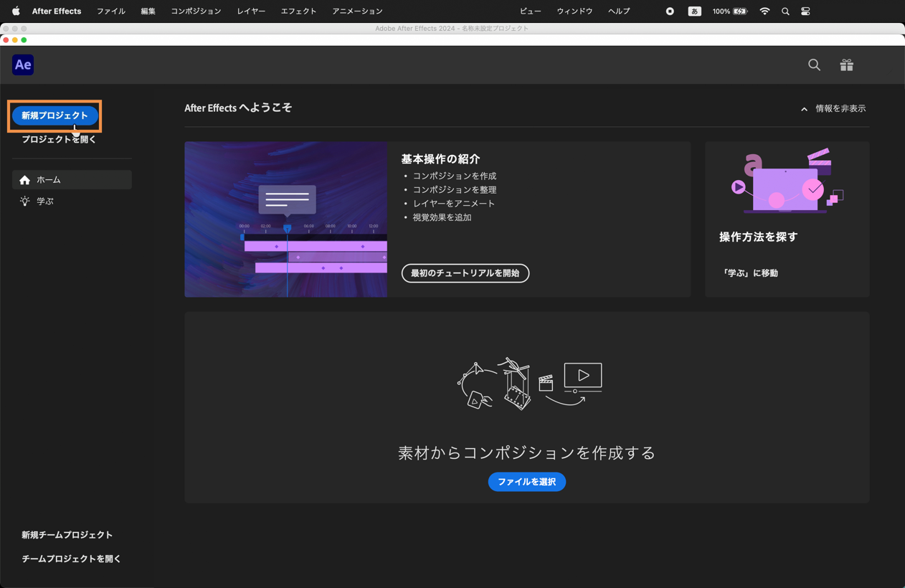Click the コンポジションを作成 bullet text
This screenshot has width=905, height=588.
(x=455, y=176)
